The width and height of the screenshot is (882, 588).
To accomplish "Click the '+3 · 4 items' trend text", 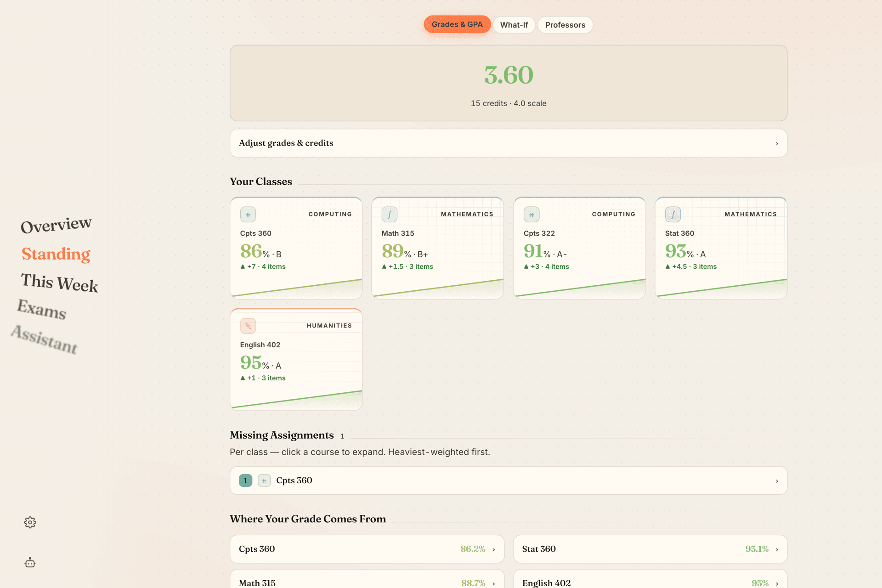I will pos(546,266).
